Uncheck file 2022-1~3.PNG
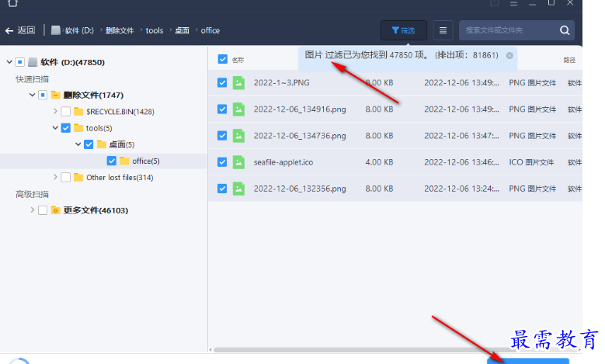The height and width of the screenshot is (364, 605). pyautogui.click(x=222, y=82)
